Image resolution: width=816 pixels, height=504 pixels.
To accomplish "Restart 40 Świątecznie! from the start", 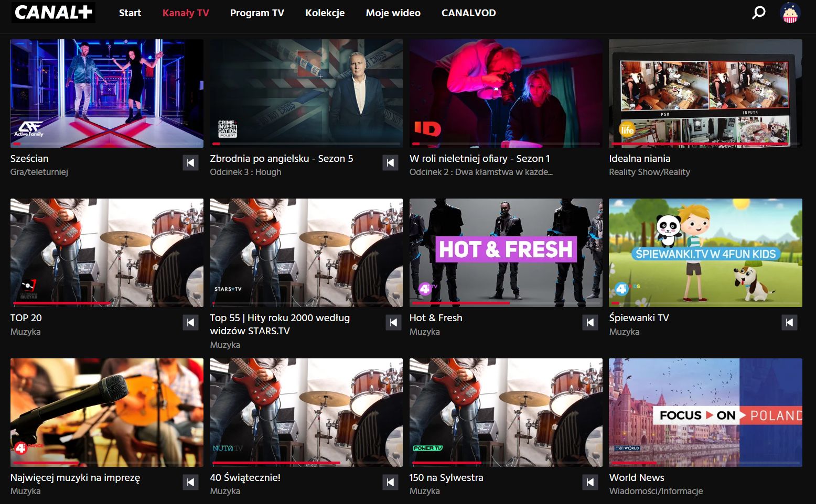I will pos(390,482).
